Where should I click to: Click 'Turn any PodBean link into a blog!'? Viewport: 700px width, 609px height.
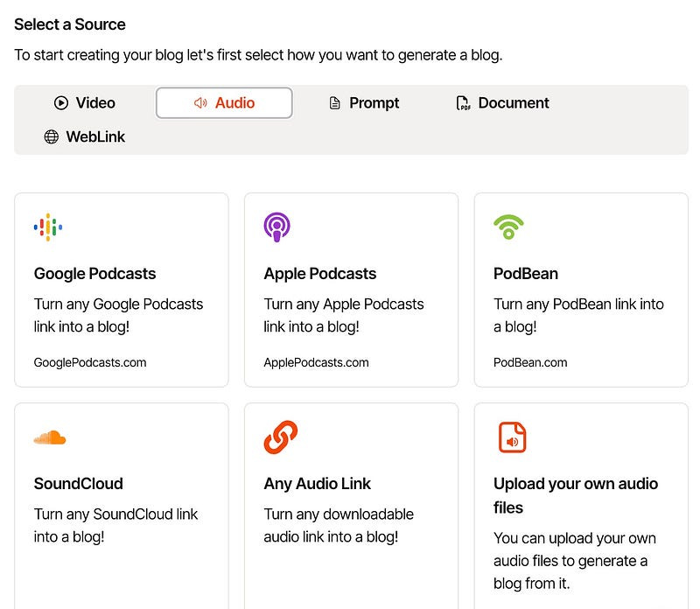click(x=578, y=315)
